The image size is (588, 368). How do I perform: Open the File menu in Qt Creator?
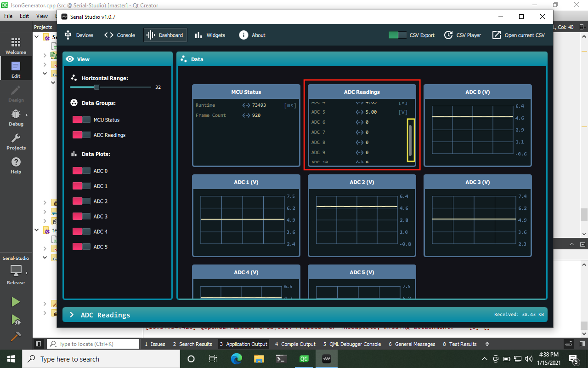point(8,15)
